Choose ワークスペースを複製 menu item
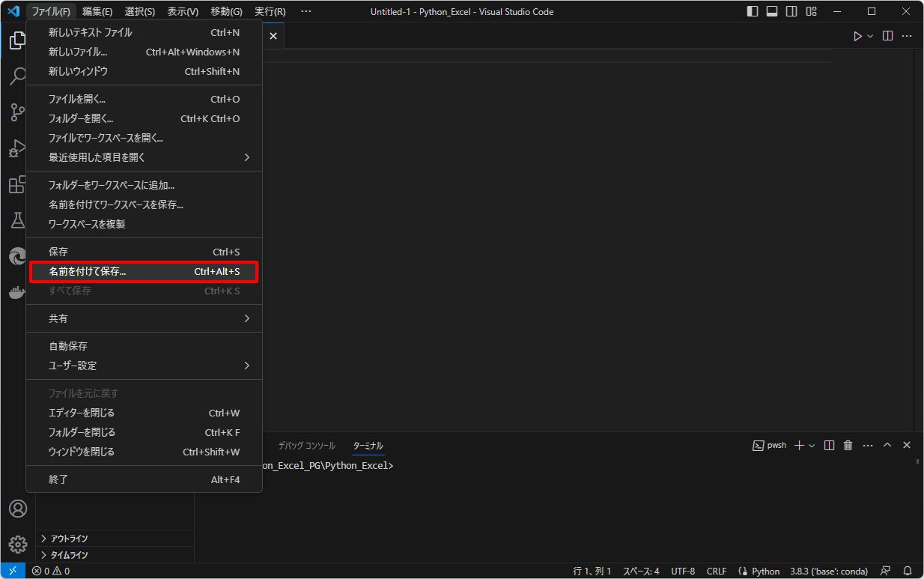 (144, 224)
